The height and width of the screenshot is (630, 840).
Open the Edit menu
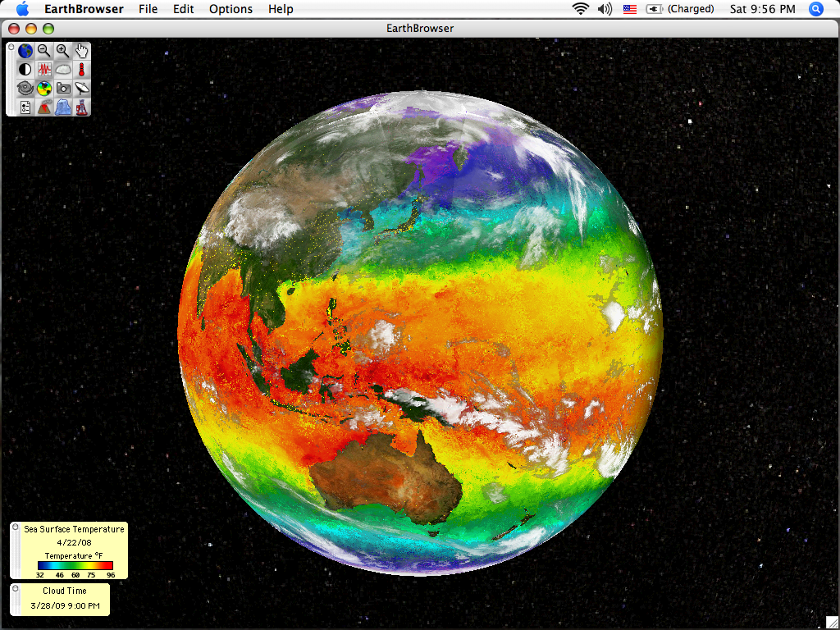pyautogui.click(x=183, y=9)
